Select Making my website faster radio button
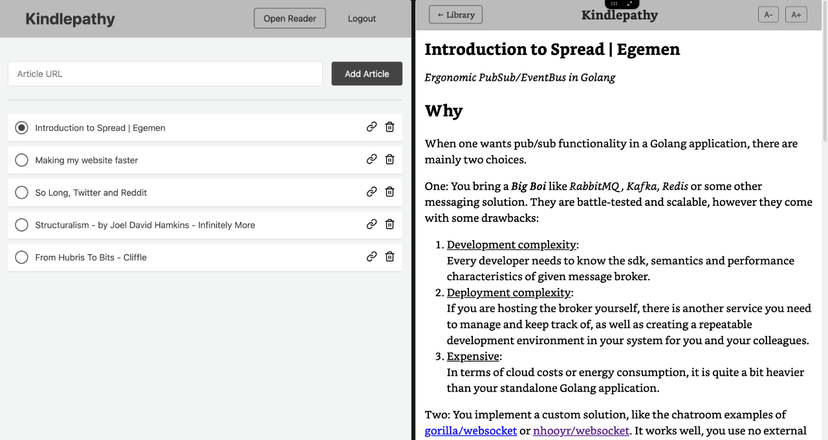The image size is (828, 440). coord(22,160)
